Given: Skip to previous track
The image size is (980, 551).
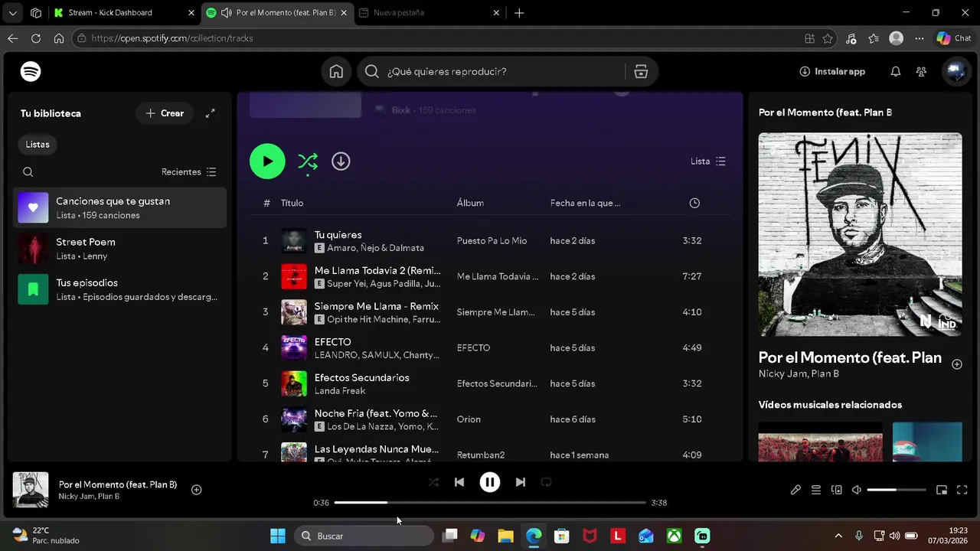Looking at the screenshot, I should point(459,482).
